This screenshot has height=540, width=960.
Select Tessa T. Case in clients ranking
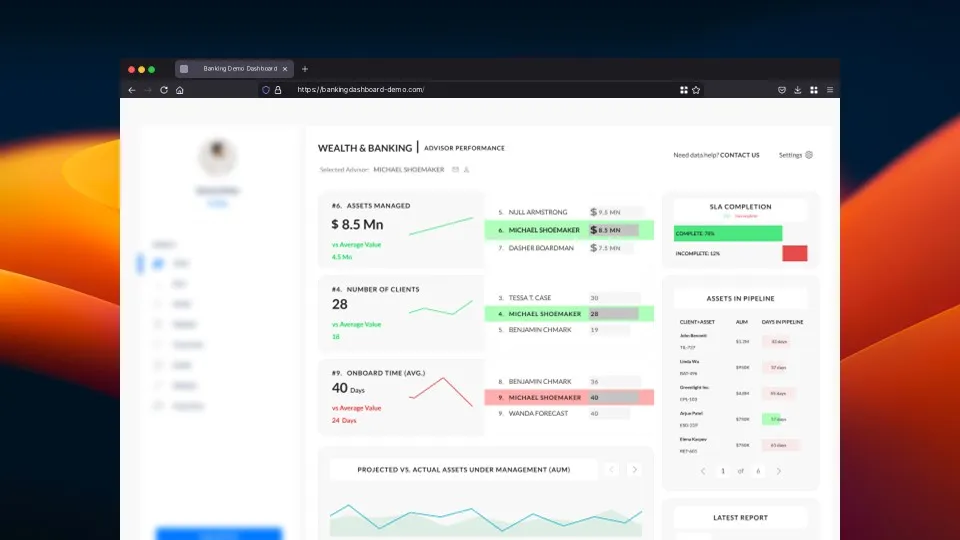pyautogui.click(x=569, y=298)
